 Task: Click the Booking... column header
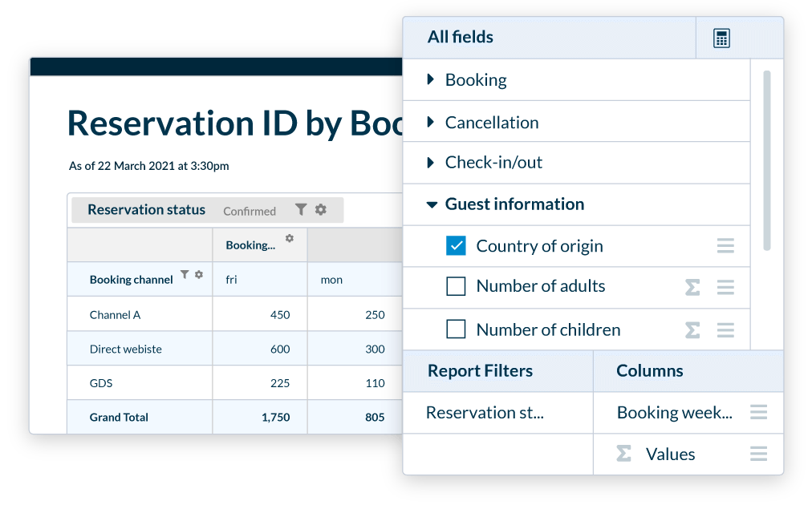pos(250,245)
